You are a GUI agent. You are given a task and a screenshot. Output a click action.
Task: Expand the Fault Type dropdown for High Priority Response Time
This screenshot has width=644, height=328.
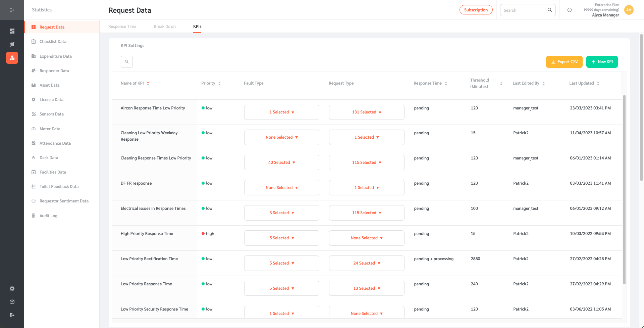tap(281, 238)
